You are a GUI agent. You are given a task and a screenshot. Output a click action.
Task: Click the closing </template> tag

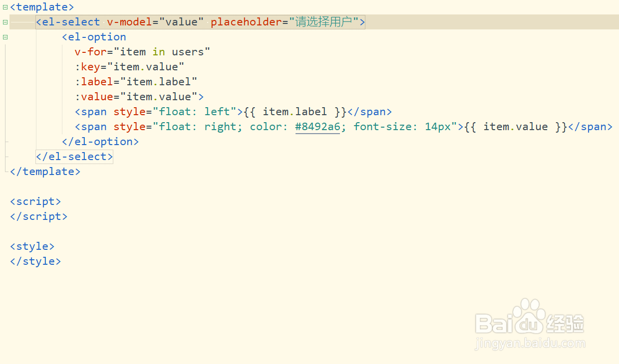click(45, 172)
